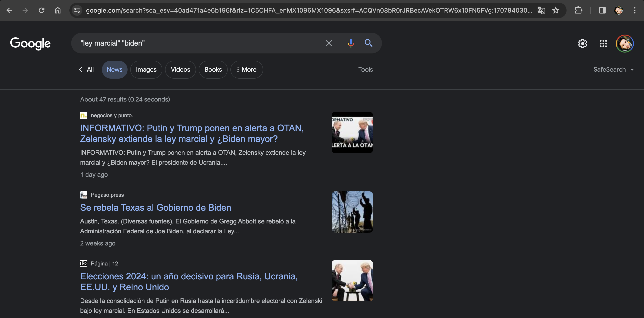This screenshot has height=318, width=644.
Task: Toggle the browser side panel
Action: pyautogui.click(x=602, y=10)
